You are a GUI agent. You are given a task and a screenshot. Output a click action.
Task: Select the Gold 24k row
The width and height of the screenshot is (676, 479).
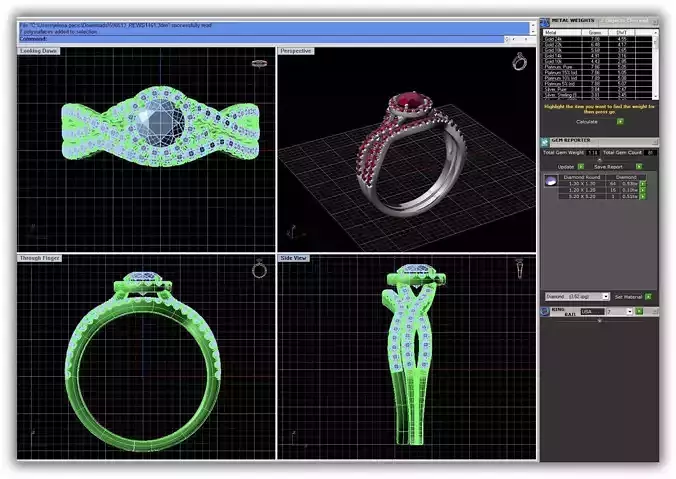pos(597,39)
